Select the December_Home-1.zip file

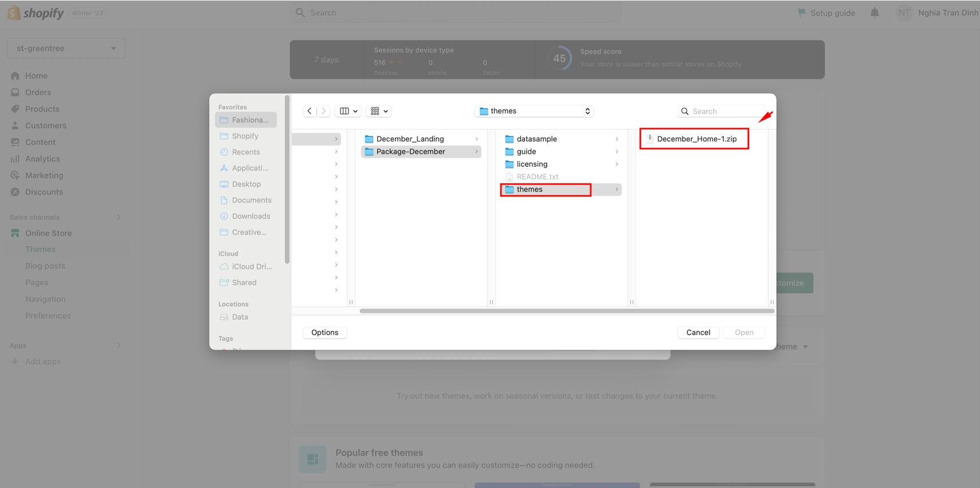click(x=696, y=139)
